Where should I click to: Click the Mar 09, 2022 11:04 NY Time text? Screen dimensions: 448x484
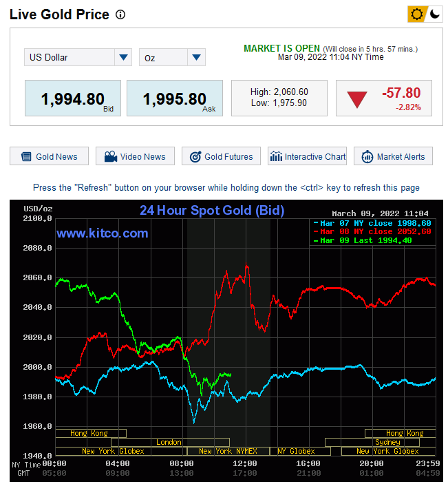point(331,57)
